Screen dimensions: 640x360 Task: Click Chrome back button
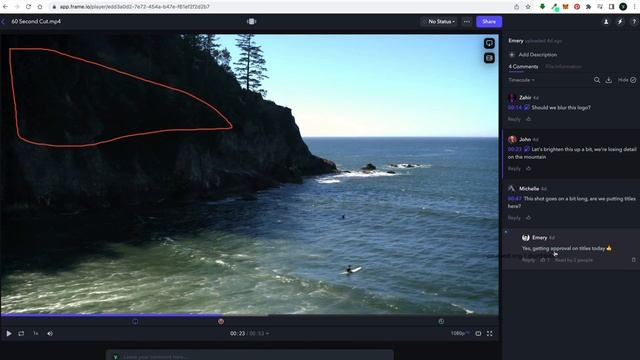tap(5, 7)
